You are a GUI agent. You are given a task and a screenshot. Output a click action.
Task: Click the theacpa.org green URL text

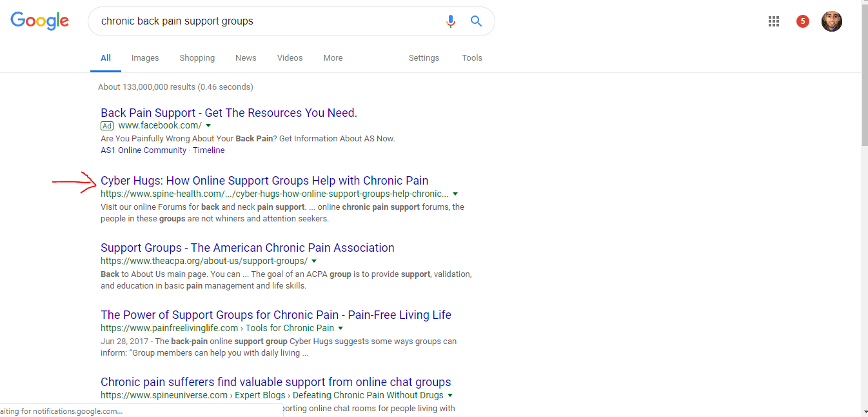[204, 261]
